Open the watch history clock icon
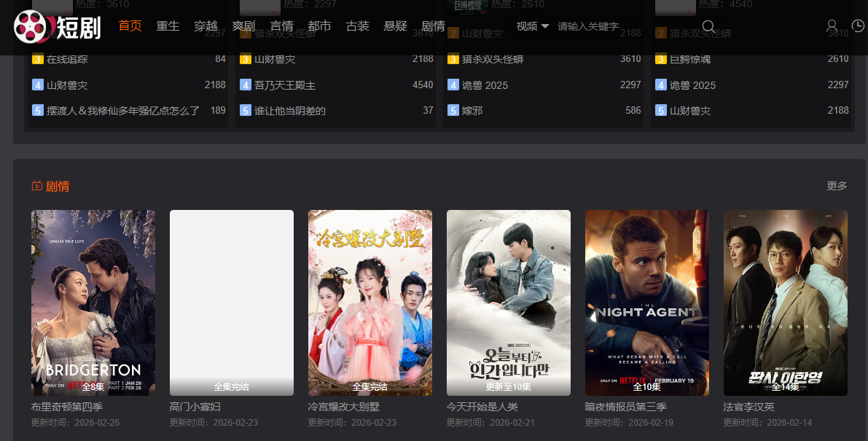 [858, 26]
